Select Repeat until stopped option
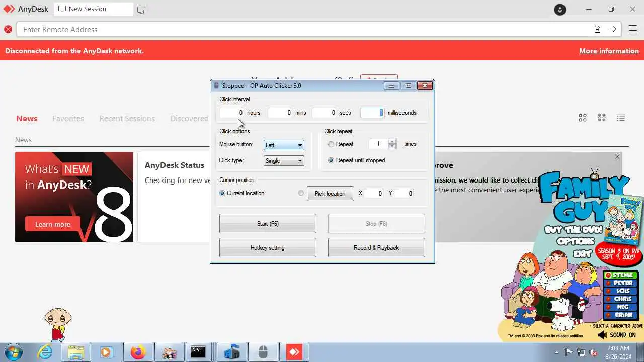The width and height of the screenshot is (644, 362). point(331,160)
